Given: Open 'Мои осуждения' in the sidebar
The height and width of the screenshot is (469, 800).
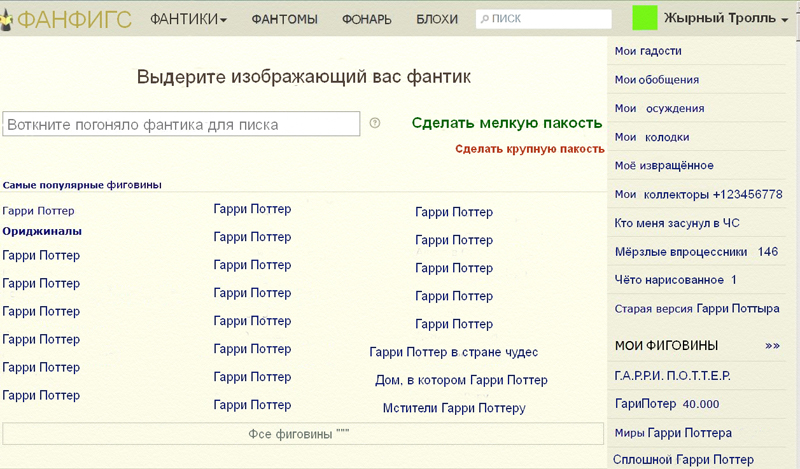Looking at the screenshot, I should [x=659, y=108].
